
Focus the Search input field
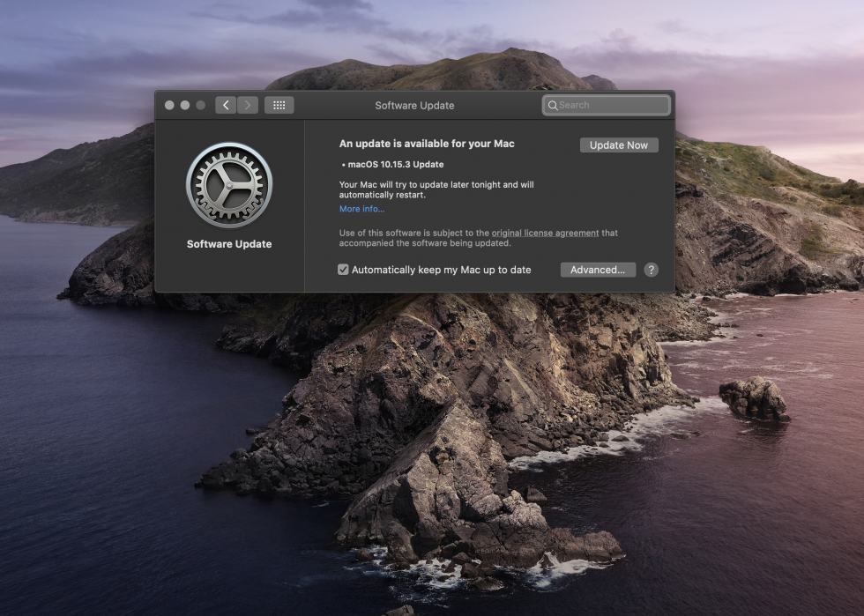(x=613, y=106)
